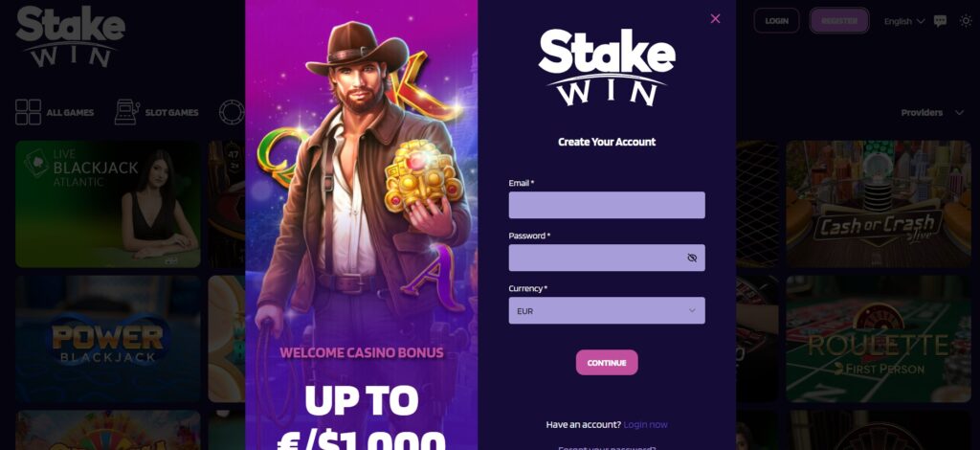Click the CONTINUE button
The height and width of the screenshot is (450, 980).
pos(606,363)
